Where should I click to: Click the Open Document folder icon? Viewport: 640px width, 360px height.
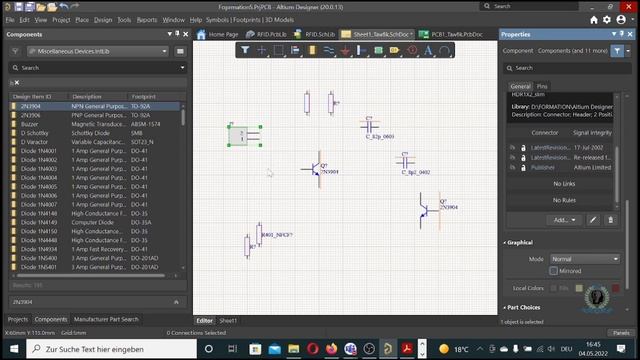tap(41, 7)
